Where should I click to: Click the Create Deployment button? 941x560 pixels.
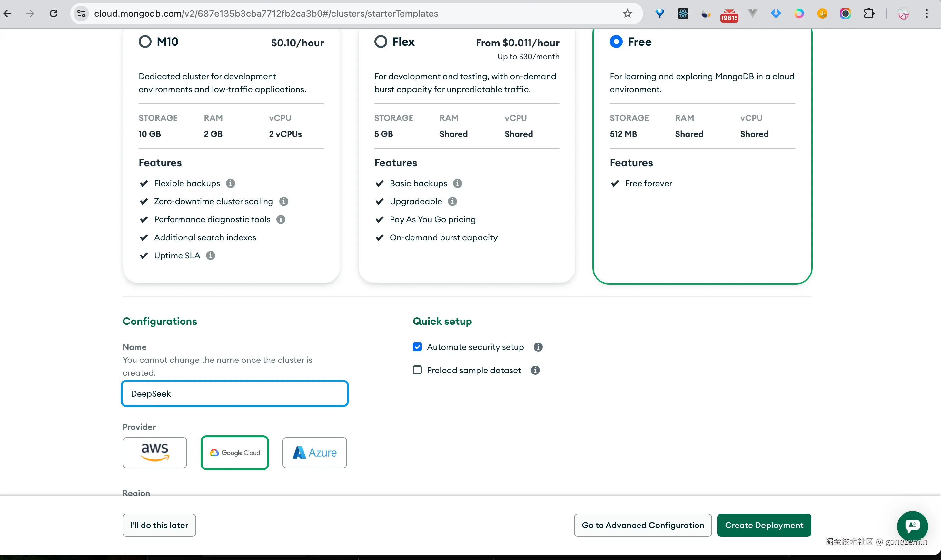[x=764, y=525]
